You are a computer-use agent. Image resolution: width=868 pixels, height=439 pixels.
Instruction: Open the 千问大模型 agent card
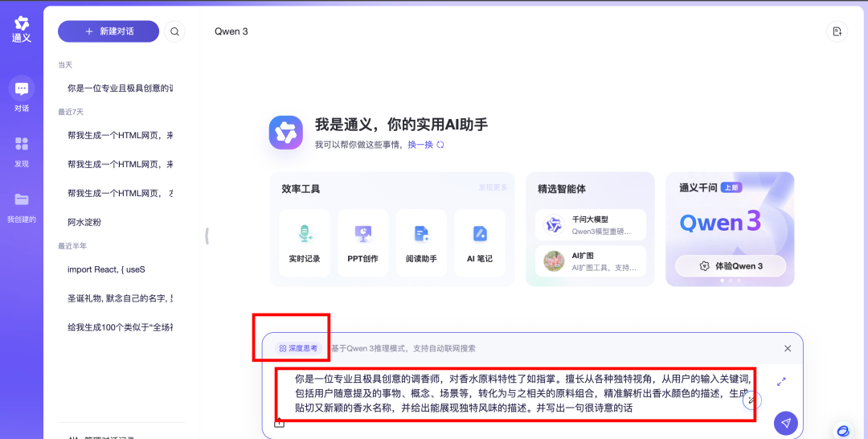pos(591,225)
